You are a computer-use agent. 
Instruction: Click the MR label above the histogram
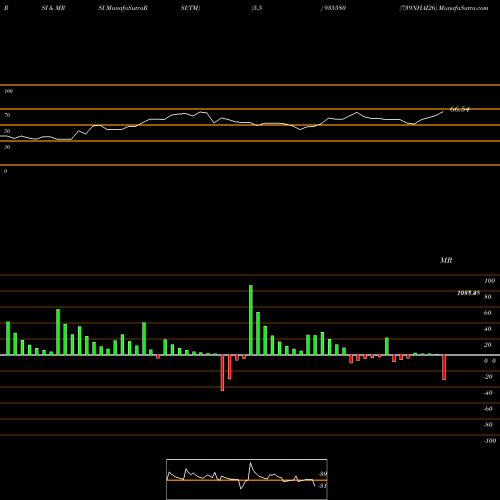pyautogui.click(x=446, y=260)
